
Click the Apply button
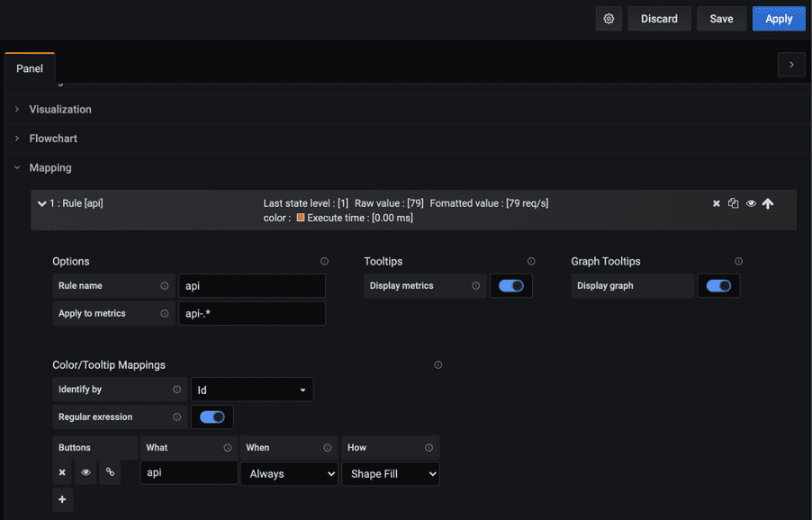pos(779,19)
